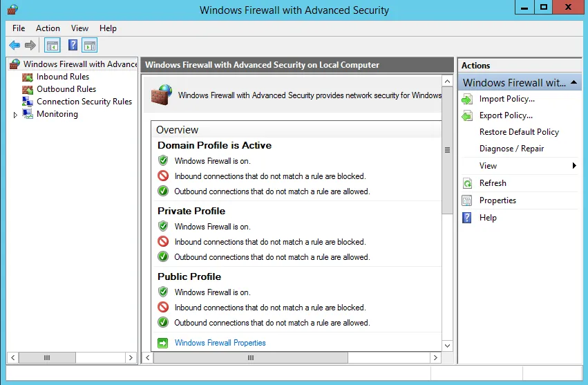Click the overview pane vertical scrollbar thumb

coord(447,150)
